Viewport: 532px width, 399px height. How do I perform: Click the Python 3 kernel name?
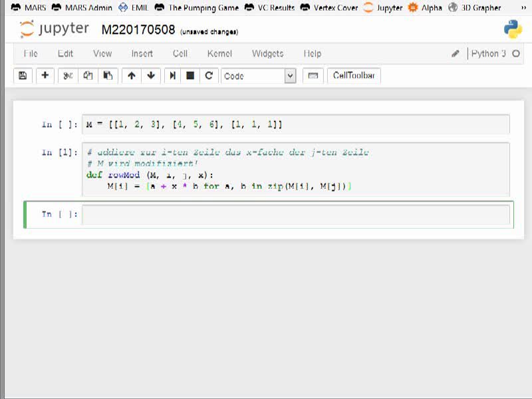pyautogui.click(x=488, y=54)
